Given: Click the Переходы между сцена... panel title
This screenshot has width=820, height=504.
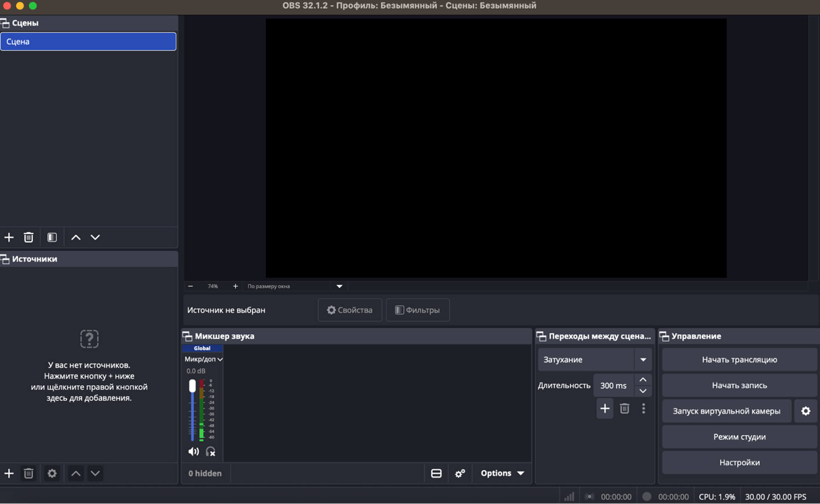Looking at the screenshot, I should [600, 336].
